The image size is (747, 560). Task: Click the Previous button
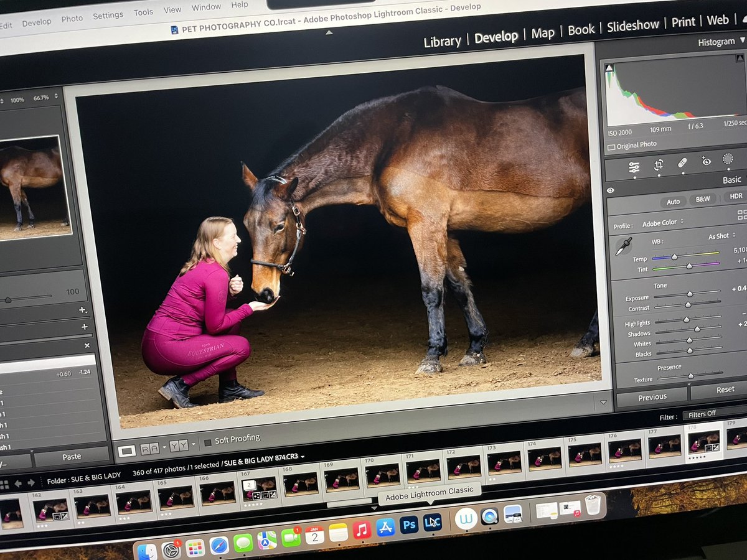[x=652, y=397]
